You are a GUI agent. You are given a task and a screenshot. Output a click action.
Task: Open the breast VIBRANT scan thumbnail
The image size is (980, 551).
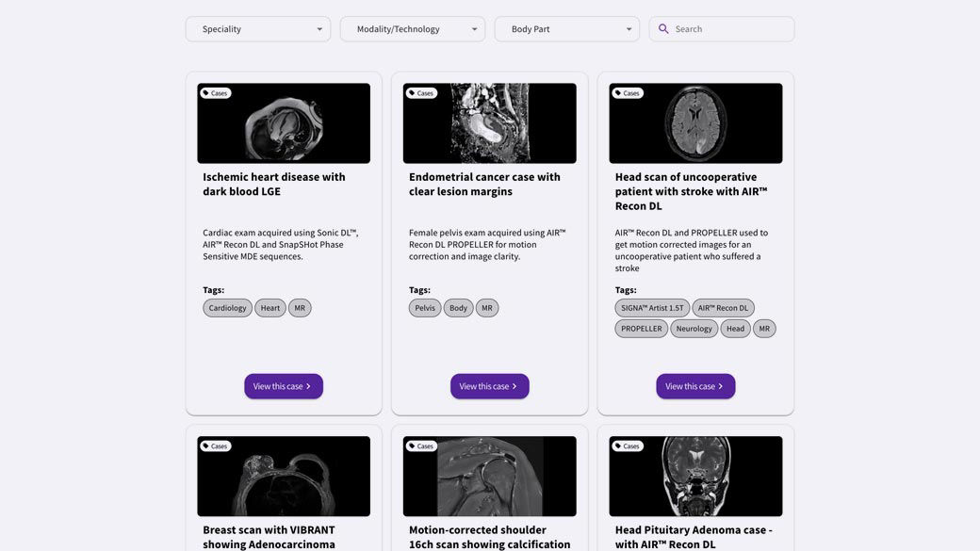click(284, 476)
